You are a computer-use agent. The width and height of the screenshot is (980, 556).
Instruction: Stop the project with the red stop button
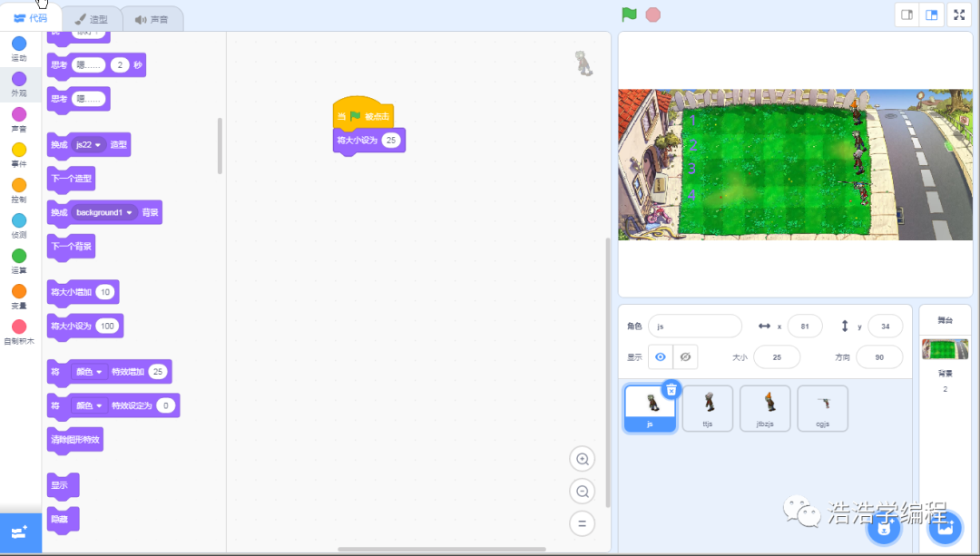click(x=652, y=15)
